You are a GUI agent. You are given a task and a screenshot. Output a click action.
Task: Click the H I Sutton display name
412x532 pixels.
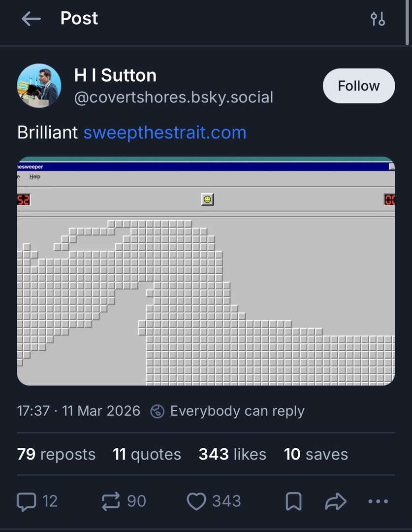(x=115, y=75)
